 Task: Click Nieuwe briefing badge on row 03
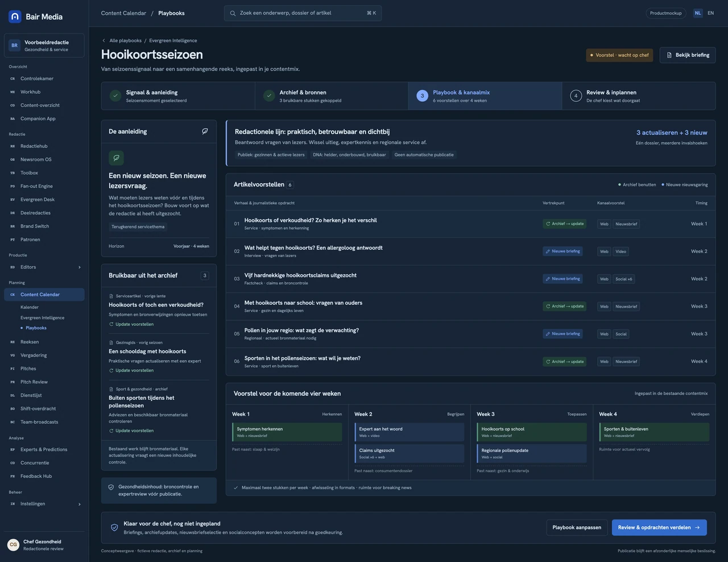tap(562, 279)
